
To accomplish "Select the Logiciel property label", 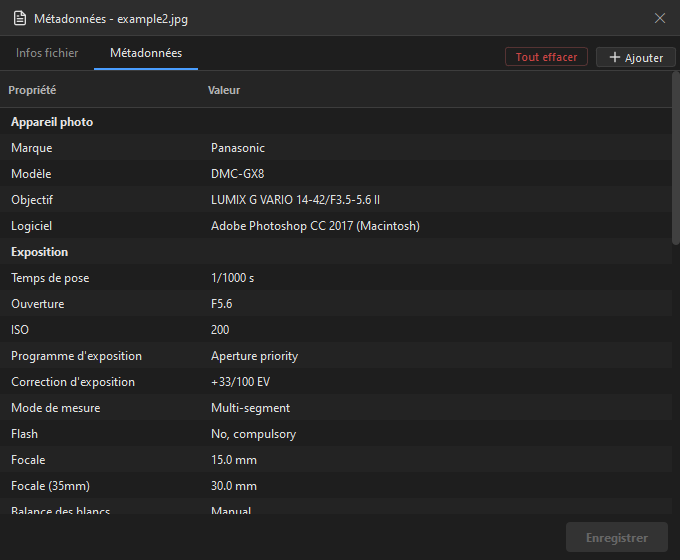I will point(32,226).
